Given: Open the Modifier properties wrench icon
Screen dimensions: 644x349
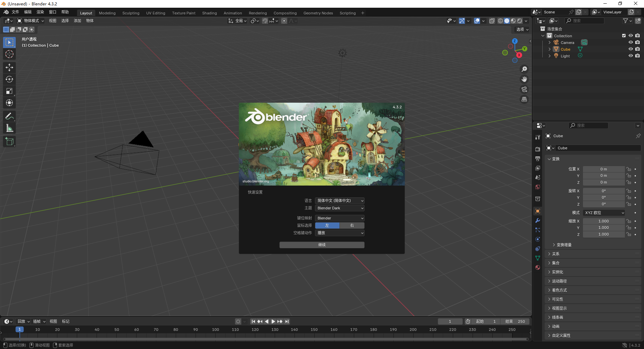Looking at the screenshot, I should click(537, 220).
